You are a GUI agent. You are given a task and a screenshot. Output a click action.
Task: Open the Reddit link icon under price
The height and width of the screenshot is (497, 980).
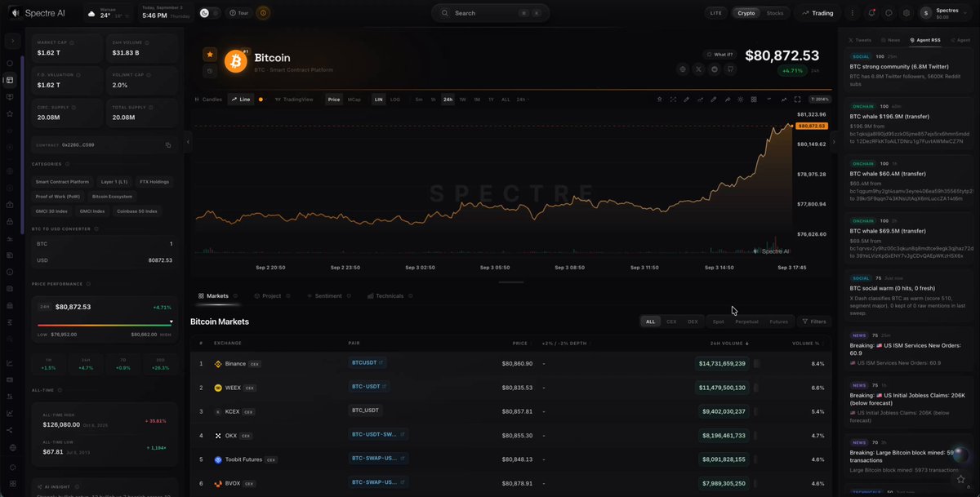[x=715, y=69]
